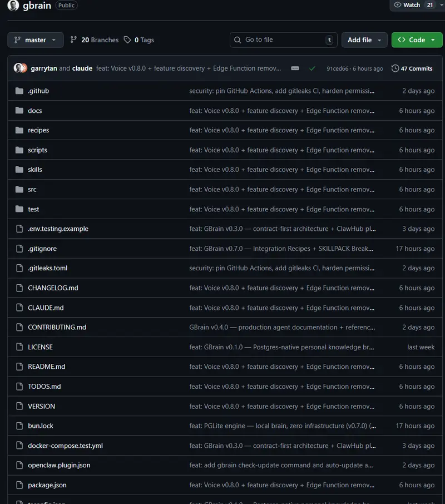Open LICENSE row commit message about Postgres-native
This screenshot has width=445, height=504.
[x=281, y=347]
